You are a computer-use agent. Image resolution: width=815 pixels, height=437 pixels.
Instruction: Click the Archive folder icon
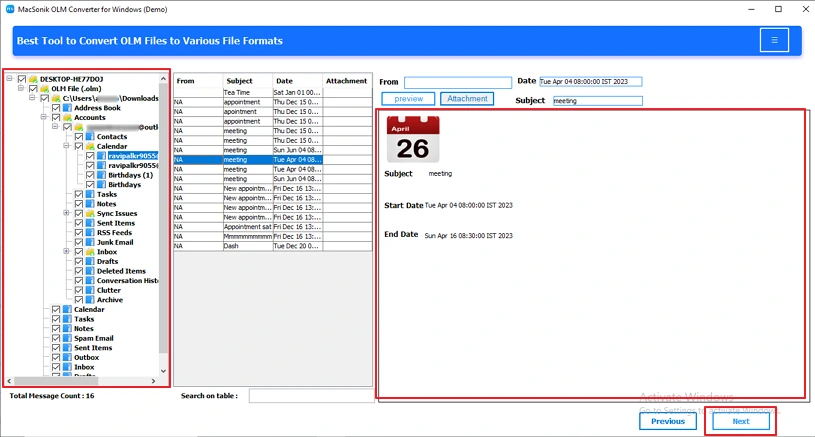point(90,300)
